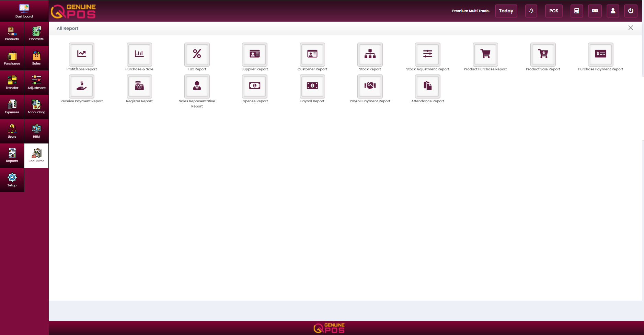Open Reports in the sidebar
Image resolution: width=644 pixels, height=335 pixels.
[x=12, y=155]
